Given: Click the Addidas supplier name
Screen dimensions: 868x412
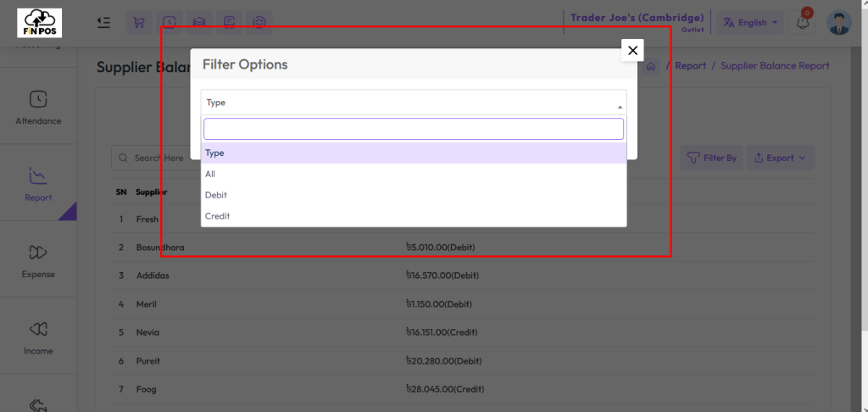Looking at the screenshot, I should pos(153,276).
